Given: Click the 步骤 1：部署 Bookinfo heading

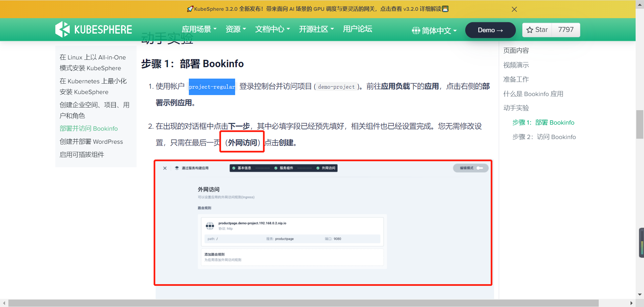Looking at the screenshot, I should [192, 64].
